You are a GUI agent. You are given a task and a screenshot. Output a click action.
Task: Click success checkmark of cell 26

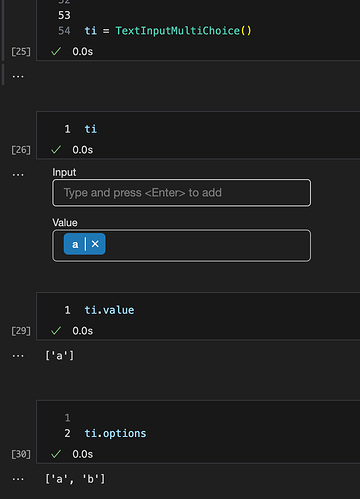tap(56, 150)
